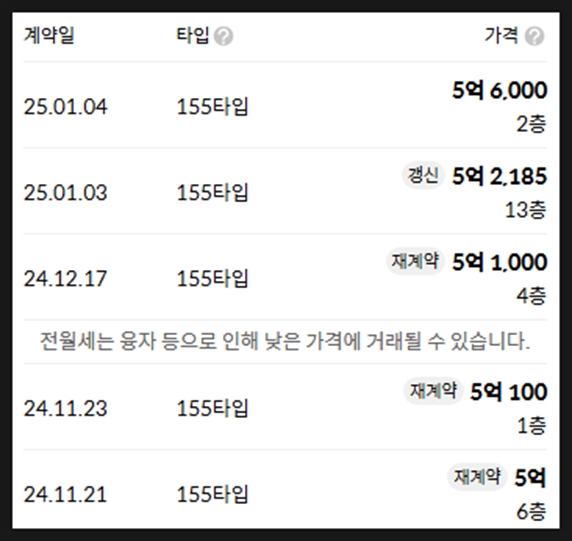Open the 25.01.03 contract date
This screenshot has width=572, height=541.
coord(65,193)
